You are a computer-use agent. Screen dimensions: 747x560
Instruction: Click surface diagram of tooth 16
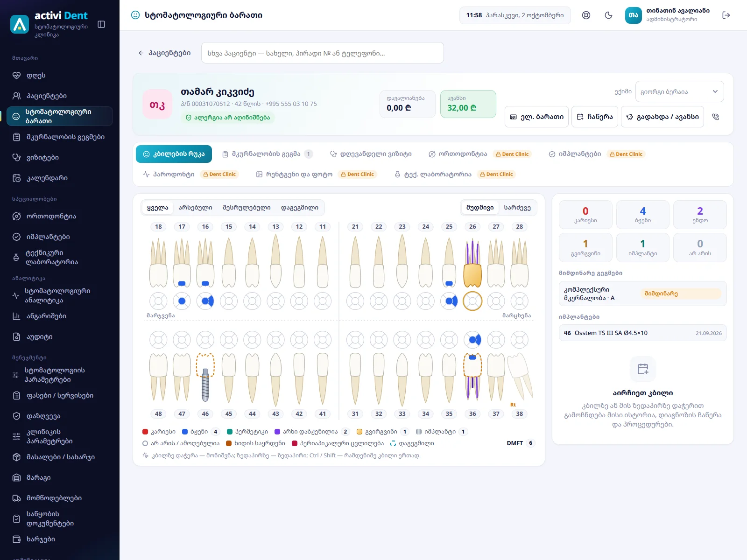(205, 301)
